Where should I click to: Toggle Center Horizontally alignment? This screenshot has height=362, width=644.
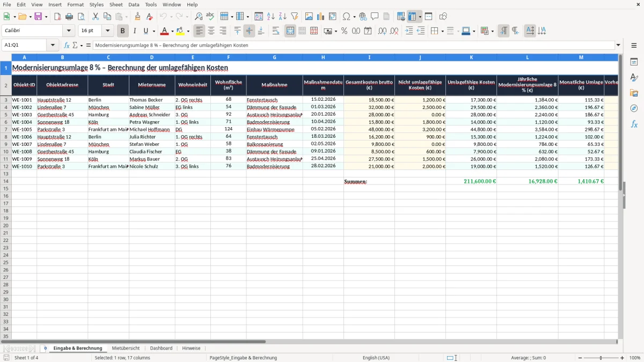click(211, 31)
